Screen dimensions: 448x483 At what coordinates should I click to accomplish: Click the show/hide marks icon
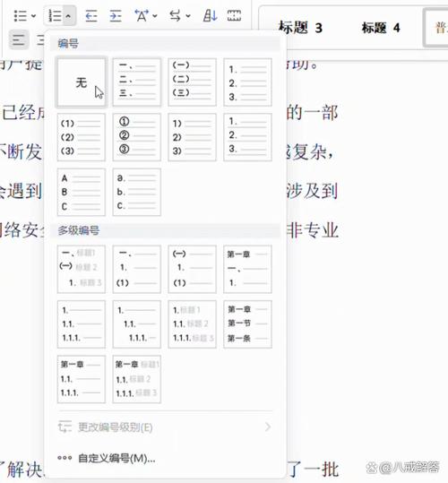pyautogui.click(x=234, y=16)
